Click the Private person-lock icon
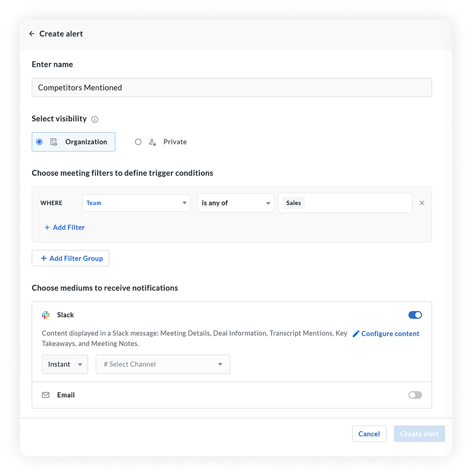The image size is (472, 476). (x=152, y=142)
